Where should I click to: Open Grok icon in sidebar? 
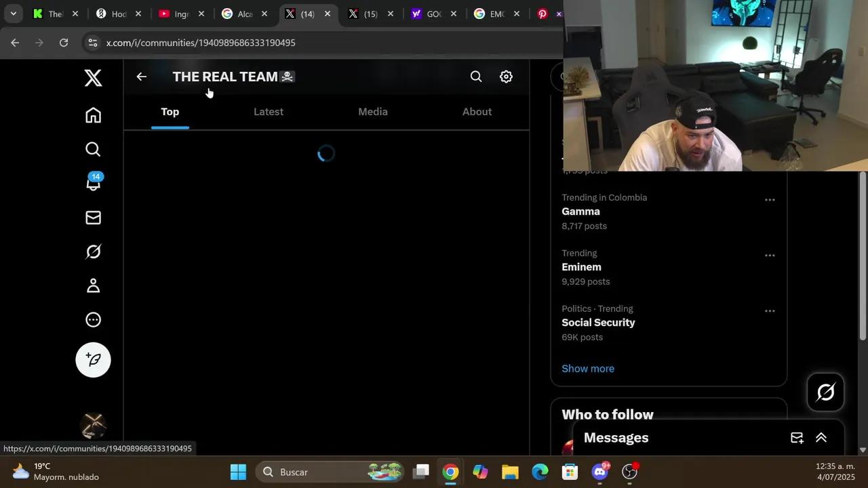click(93, 251)
